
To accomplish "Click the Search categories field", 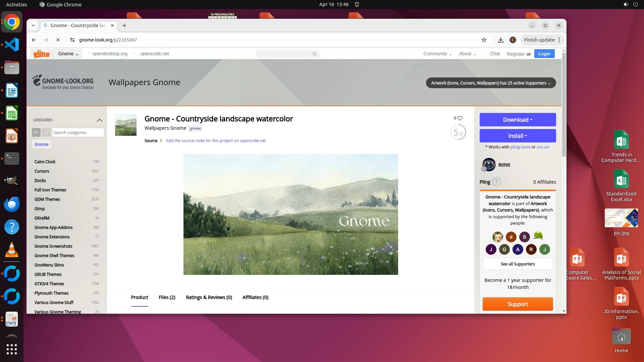I will [x=78, y=132].
